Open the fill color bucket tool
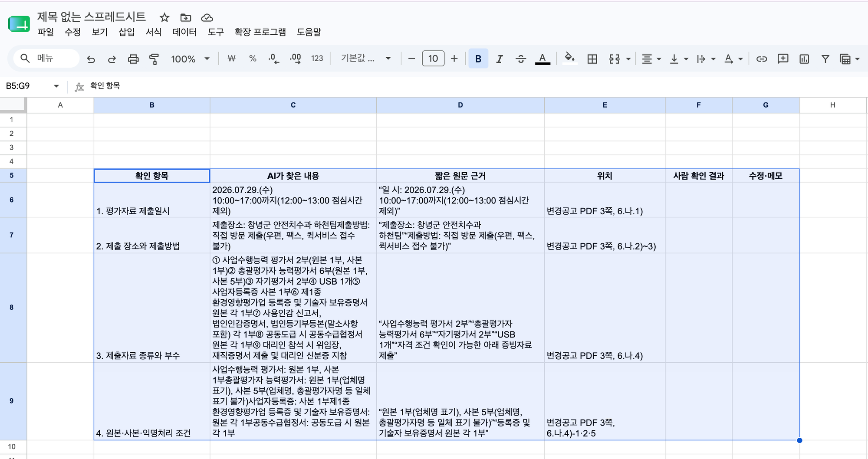 point(569,58)
